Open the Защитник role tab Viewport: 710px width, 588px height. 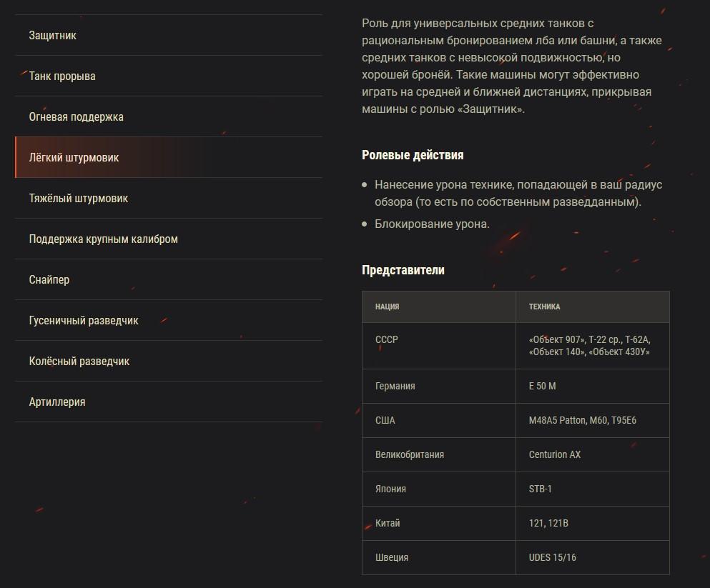tap(53, 35)
